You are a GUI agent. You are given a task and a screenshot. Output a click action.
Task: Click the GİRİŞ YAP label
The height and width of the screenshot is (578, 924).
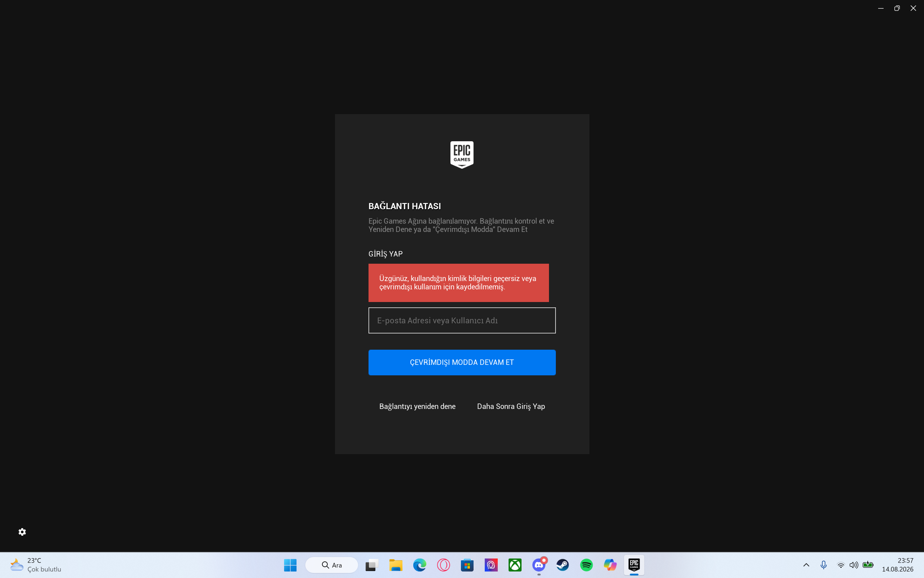point(385,254)
